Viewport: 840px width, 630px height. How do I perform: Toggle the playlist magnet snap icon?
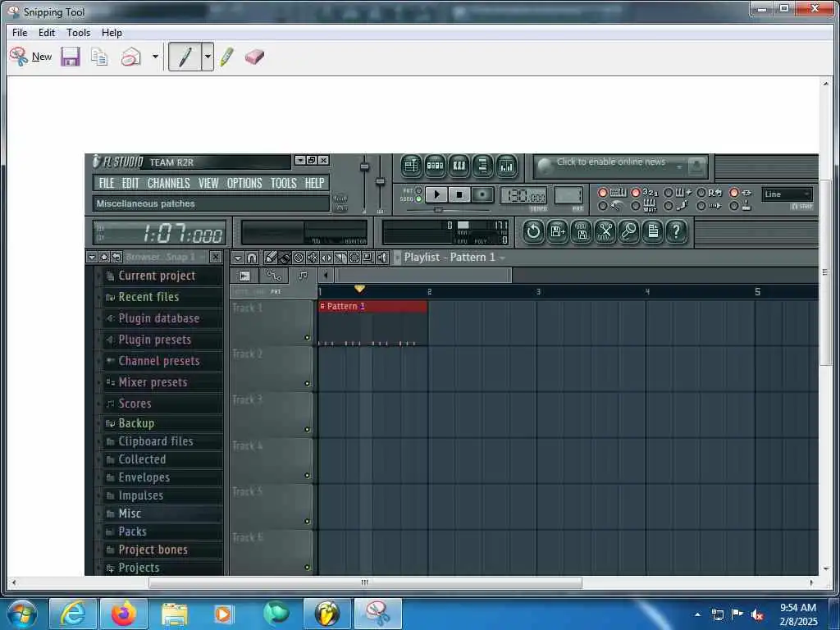point(251,258)
